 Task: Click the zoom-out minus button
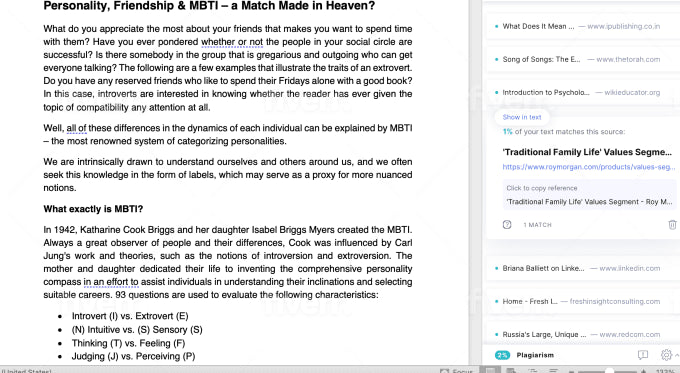point(572,371)
